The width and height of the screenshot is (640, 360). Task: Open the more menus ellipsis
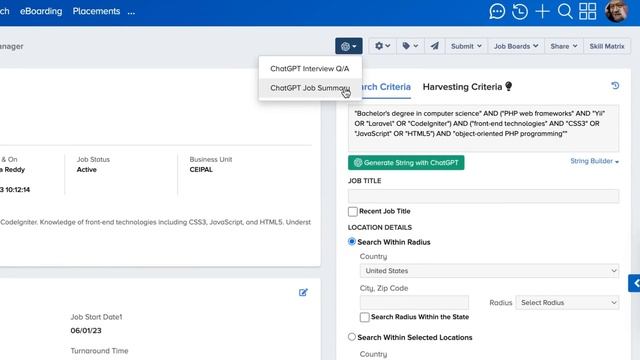click(131, 12)
